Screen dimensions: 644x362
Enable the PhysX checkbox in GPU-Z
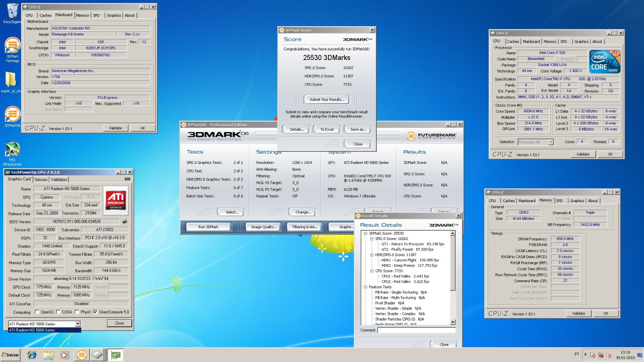tap(76, 312)
